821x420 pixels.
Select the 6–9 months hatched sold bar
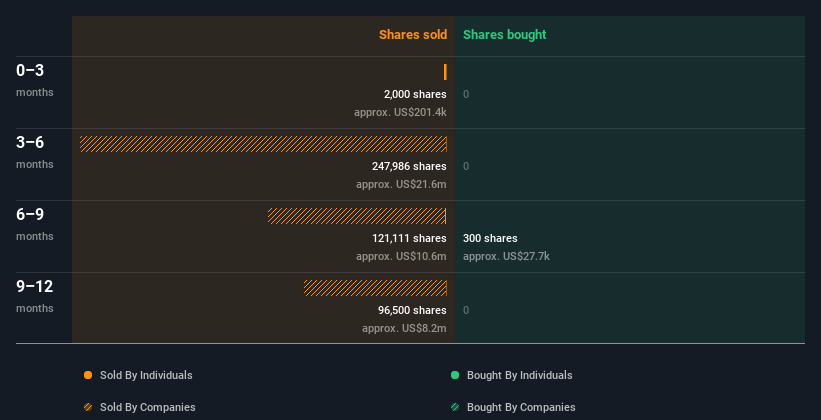tap(357, 216)
